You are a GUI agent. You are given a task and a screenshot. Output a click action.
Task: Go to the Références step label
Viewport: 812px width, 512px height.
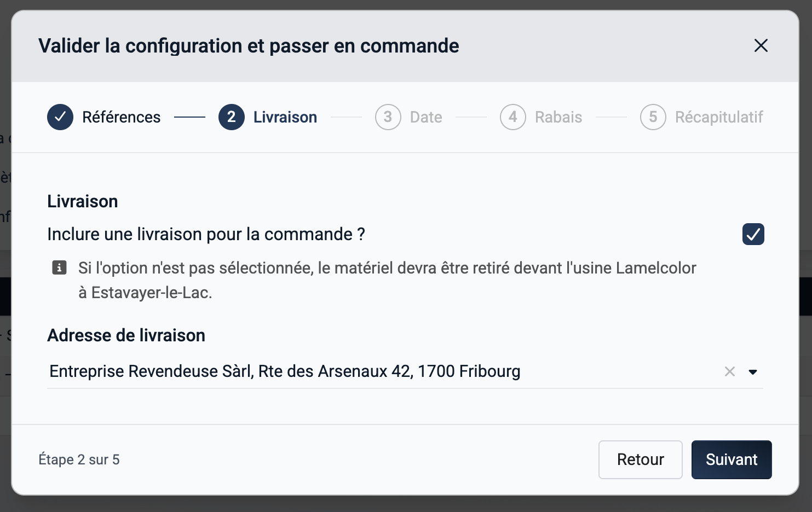pos(122,117)
